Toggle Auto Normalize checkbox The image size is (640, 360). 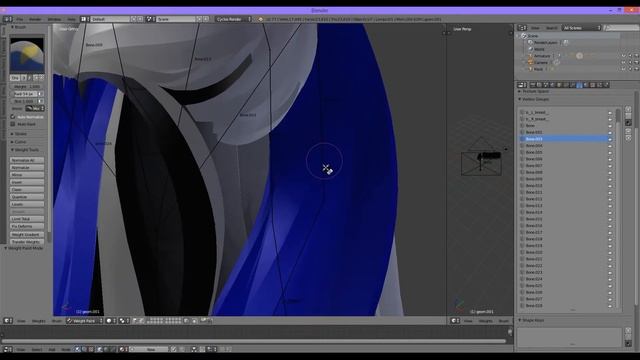point(13,117)
